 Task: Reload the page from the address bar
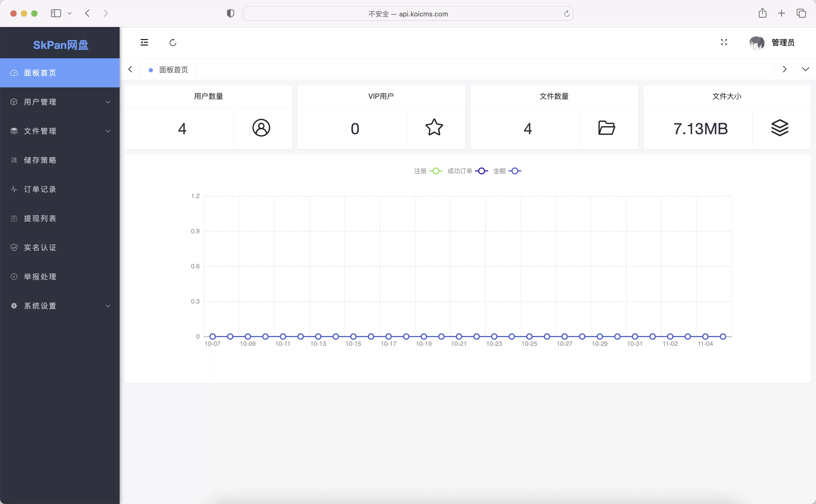(566, 14)
